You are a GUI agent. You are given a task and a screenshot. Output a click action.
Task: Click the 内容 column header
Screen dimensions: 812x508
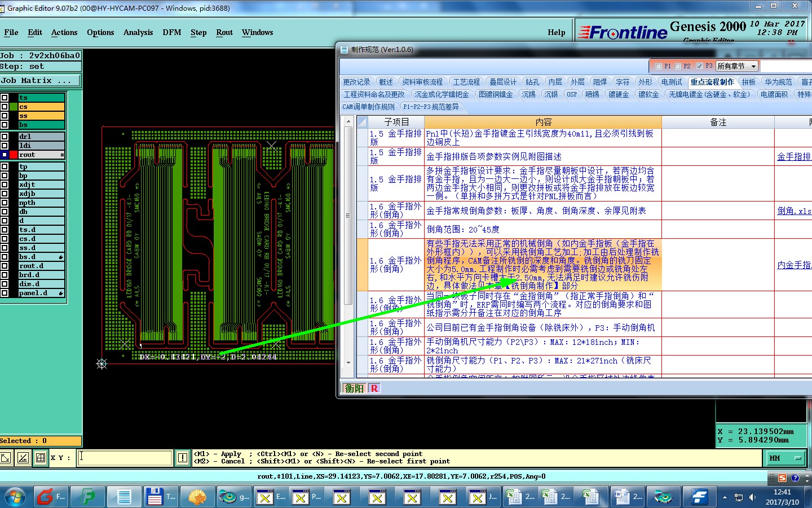[x=543, y=122]
